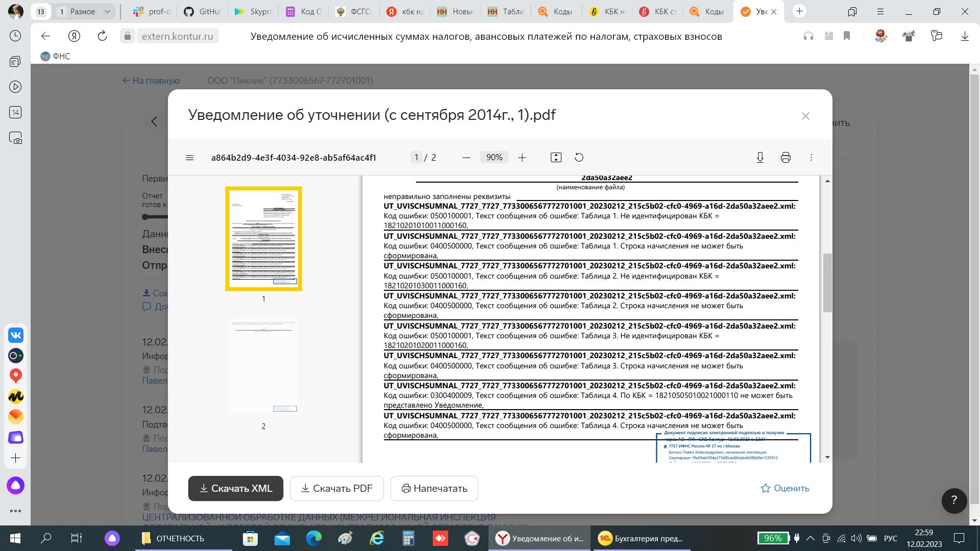
Task: Print the PDF via toolbar printer icon
Action: pyautogui.click(x=786, y=158)
